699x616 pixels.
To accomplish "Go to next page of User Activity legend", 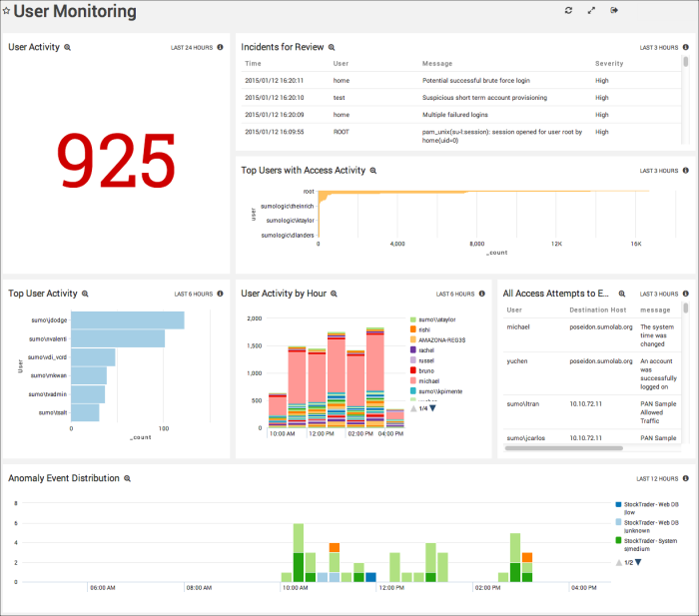I will pos(432,408).
